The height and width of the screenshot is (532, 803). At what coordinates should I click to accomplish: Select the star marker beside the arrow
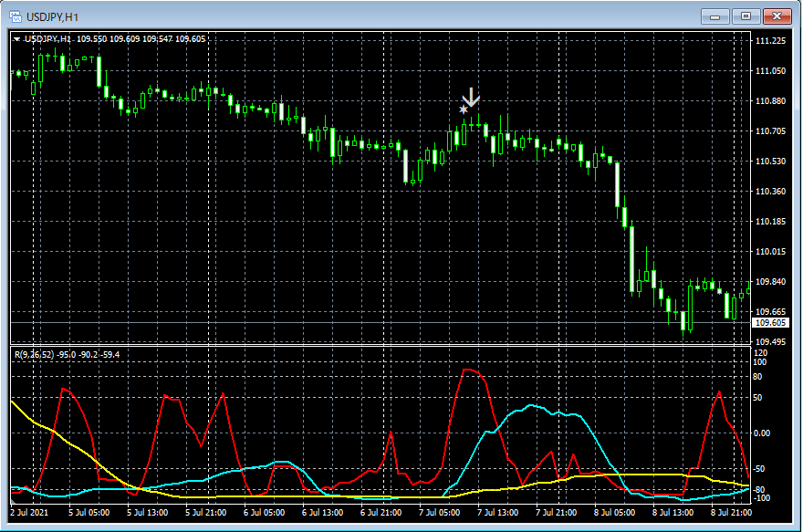tap(464, 110)
